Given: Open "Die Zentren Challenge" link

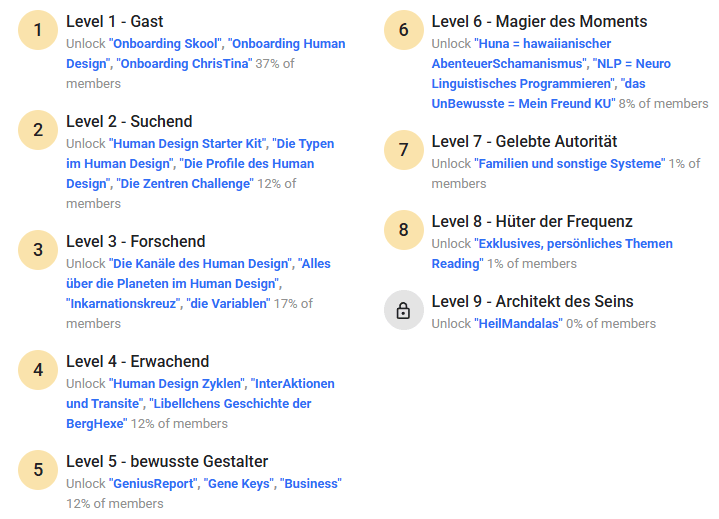Looking at the screenshot, I should [x=185, y=184].
